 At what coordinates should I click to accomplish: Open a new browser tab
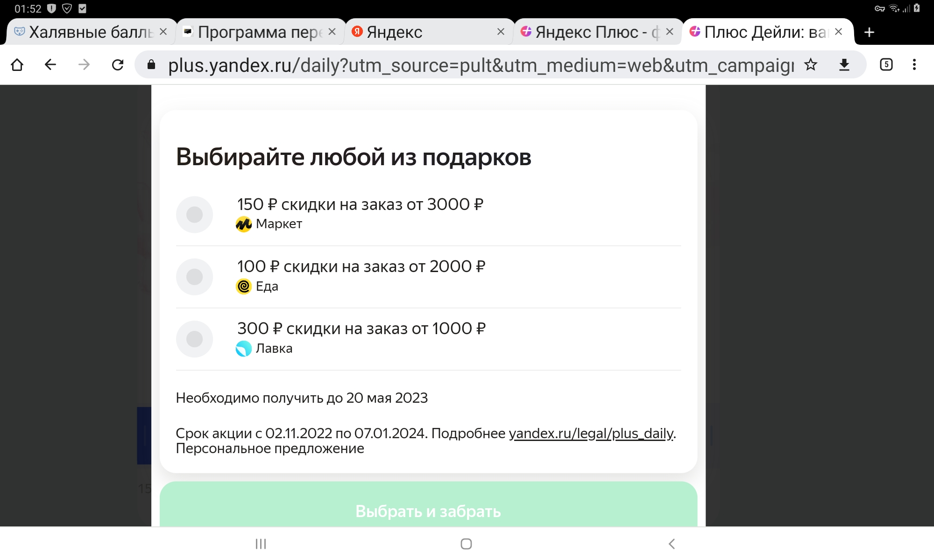[x=869, y=32]
